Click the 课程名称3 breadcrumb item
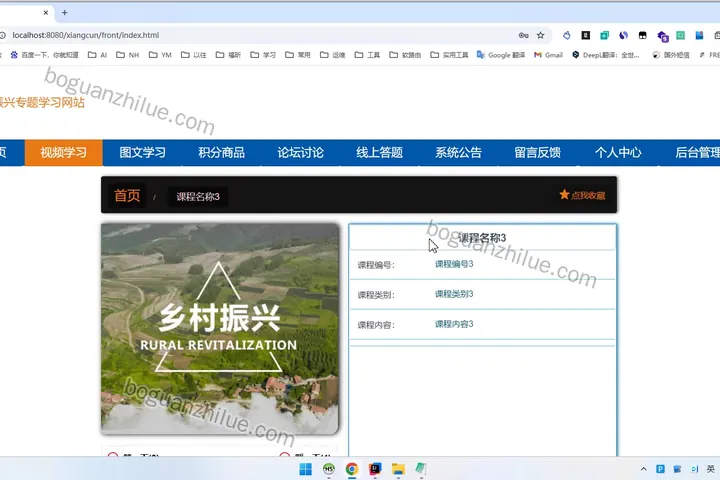 pyautogui.click(x=198, y=197)
